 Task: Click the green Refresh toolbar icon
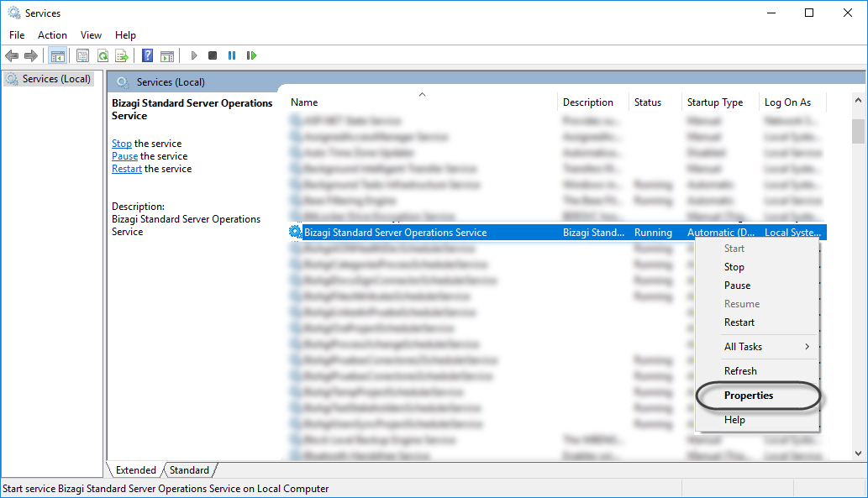103,55
